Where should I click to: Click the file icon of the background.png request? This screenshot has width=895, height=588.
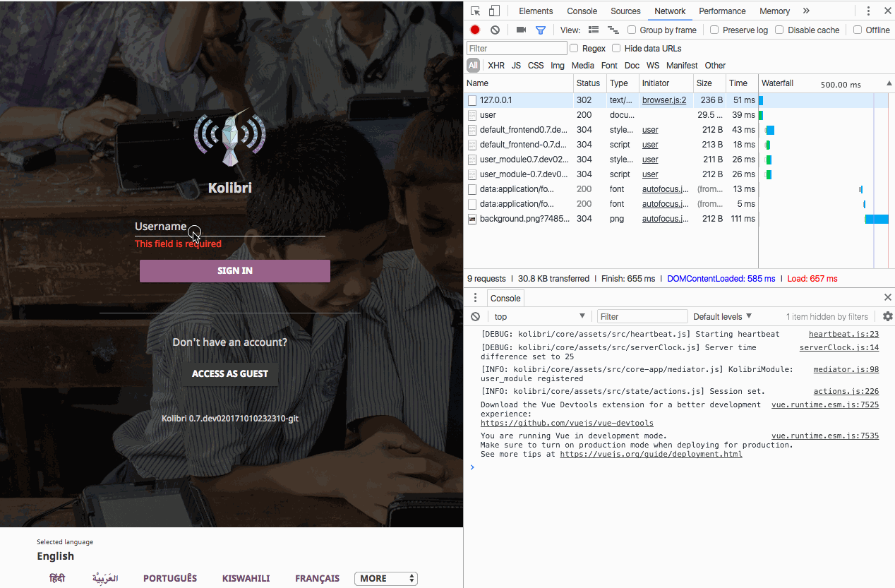472,219
